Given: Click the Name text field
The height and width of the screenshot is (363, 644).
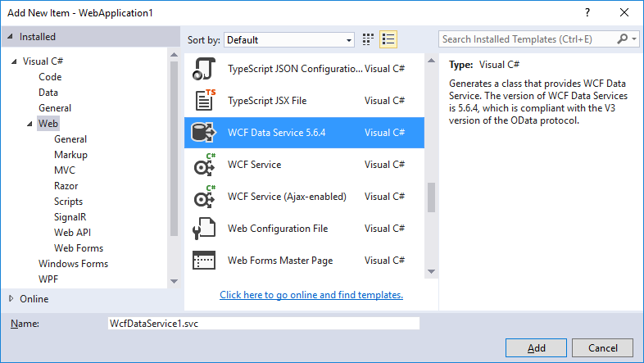Looking at the screenshot, I should [x=263, y=324].
